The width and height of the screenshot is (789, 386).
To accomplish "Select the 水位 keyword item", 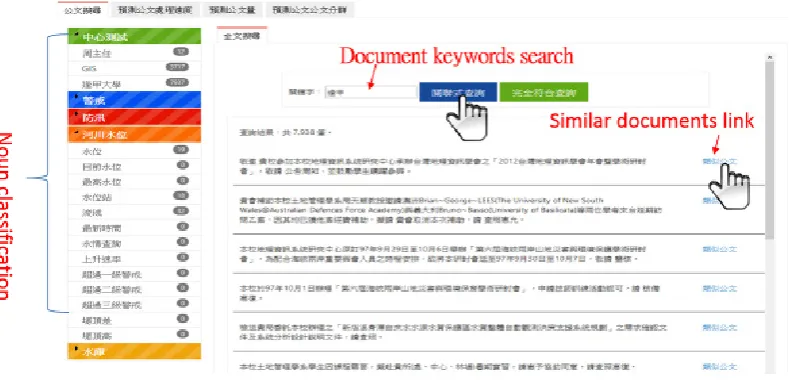I will pos(134,151).
